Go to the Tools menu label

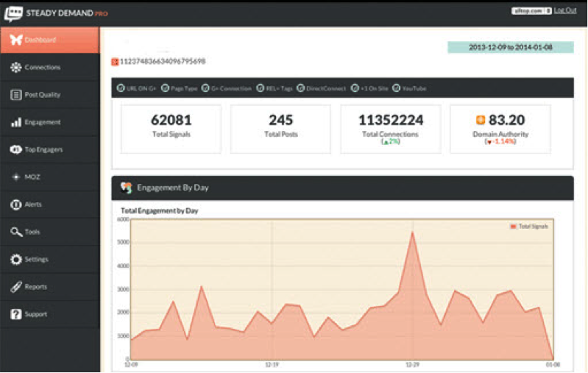coord(32,232)
